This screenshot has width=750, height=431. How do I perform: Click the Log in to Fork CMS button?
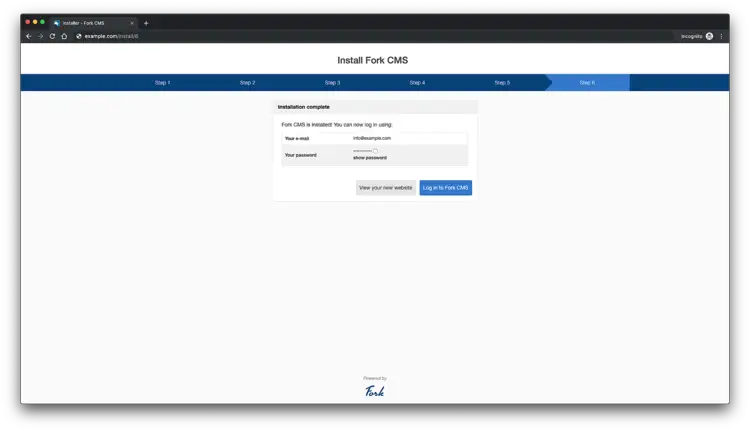[x=445, y=188]
